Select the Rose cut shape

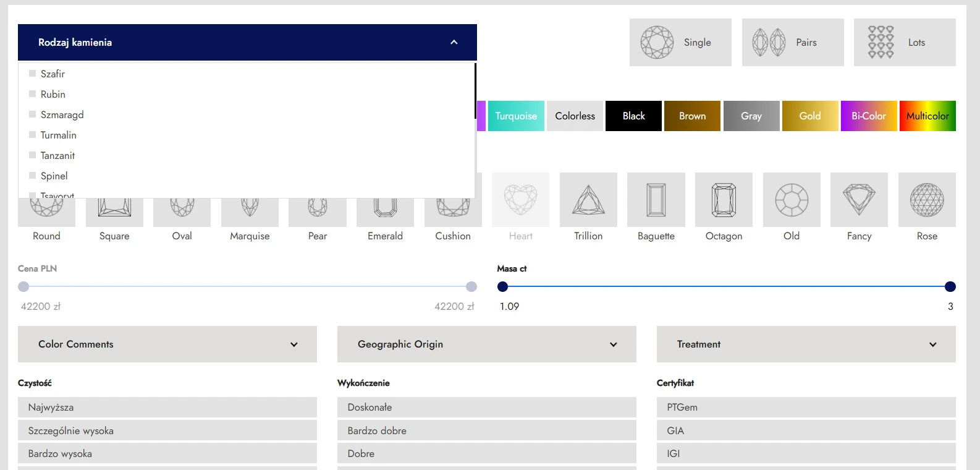tap(927, 200)
